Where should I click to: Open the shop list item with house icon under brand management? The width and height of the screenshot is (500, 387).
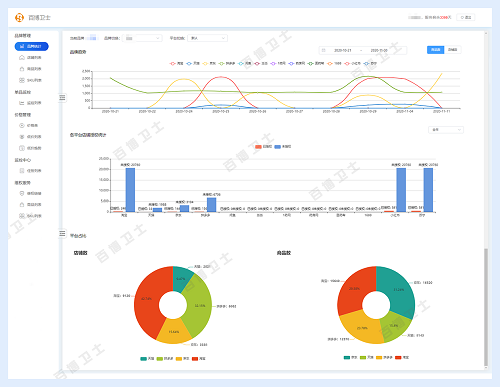click(x=30, y=58)
